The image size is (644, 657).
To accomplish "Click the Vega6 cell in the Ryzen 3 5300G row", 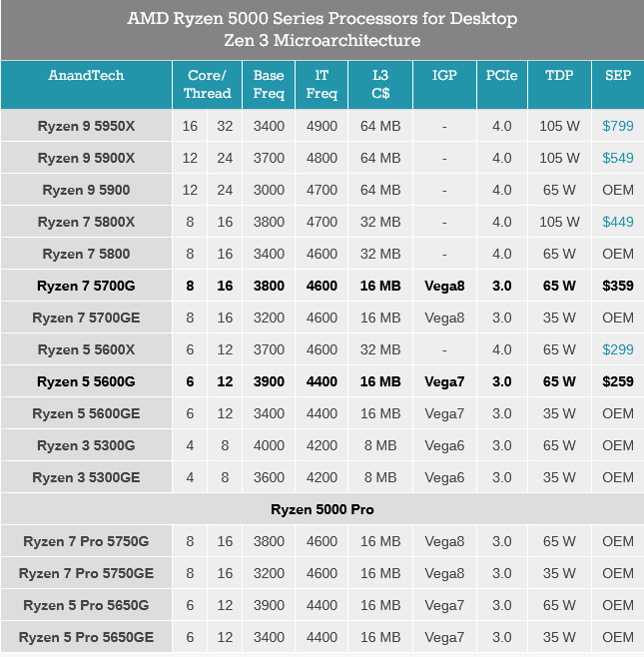I will [444, 445].
